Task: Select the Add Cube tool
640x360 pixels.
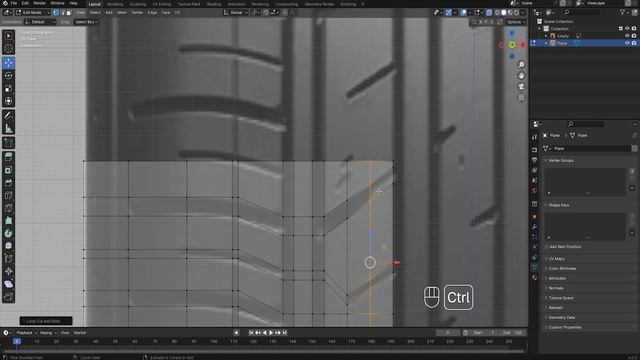Action: tap(8, 143)
